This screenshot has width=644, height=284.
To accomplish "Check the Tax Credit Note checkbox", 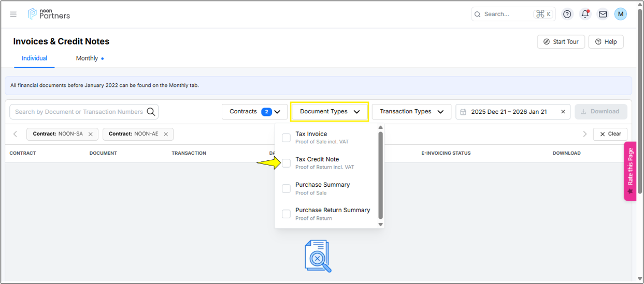I will pyautogui.click(x=286, y=163).
